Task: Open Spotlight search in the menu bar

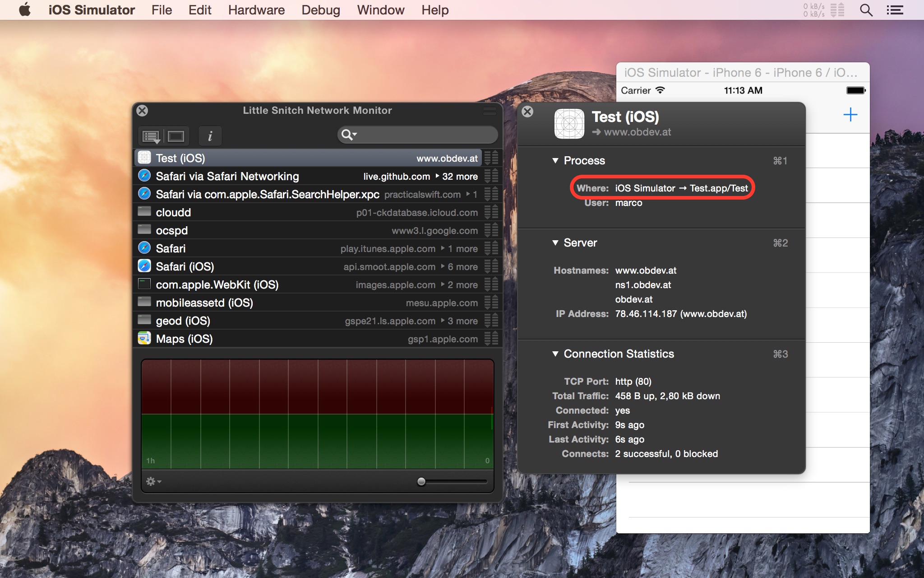Action: [866, 10]
